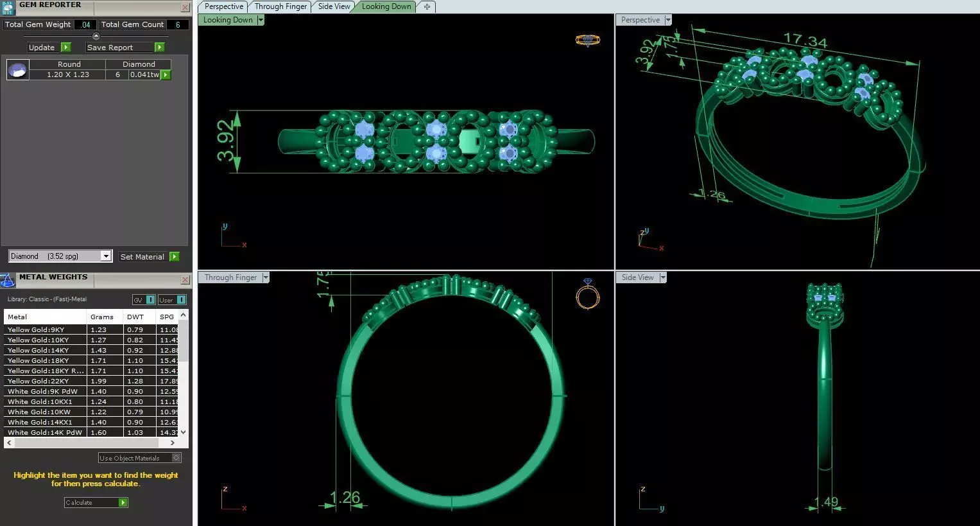Screen dimensions: 980x526
Task: Click the Save Report button
Action: pyautogui.click(x=119, y=47)
